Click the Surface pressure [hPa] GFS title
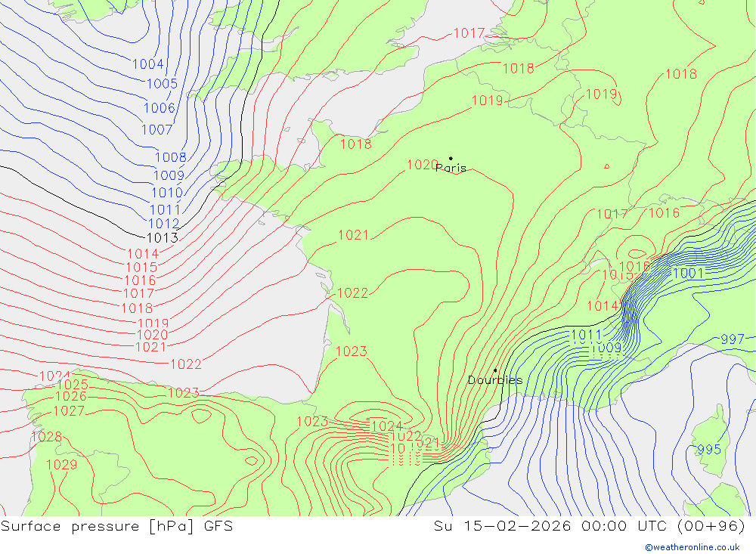 coord(116,525)
